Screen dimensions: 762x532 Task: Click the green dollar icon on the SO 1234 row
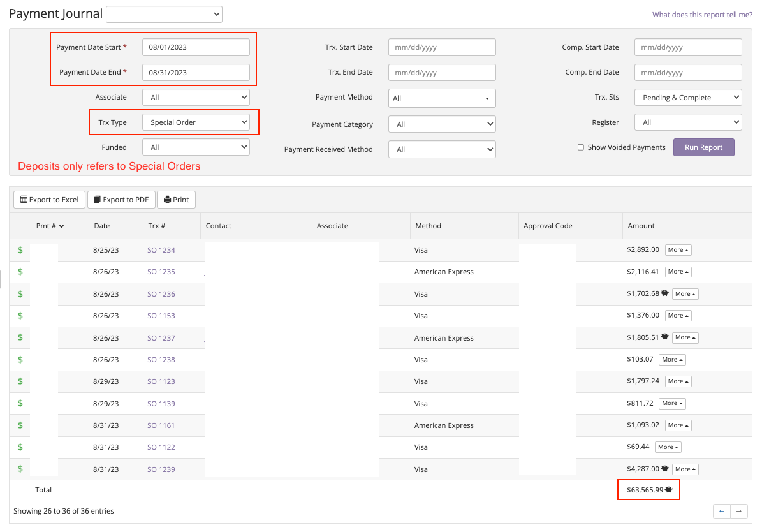19,249
